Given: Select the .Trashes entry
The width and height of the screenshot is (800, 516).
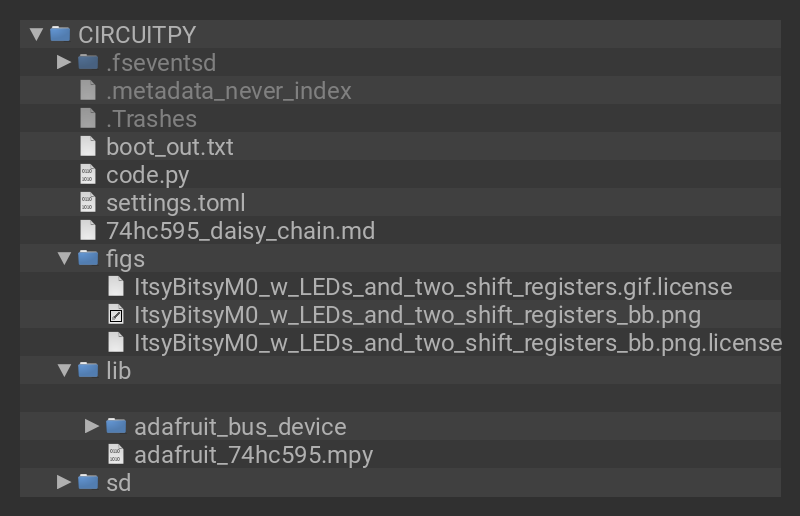Looking at the screenshot, I should (151, 119).
